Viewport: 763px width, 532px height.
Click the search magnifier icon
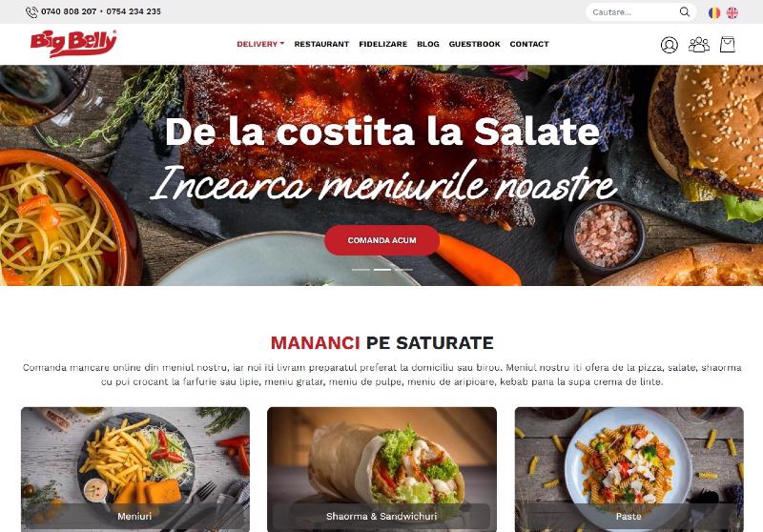[x=684, y=12]
